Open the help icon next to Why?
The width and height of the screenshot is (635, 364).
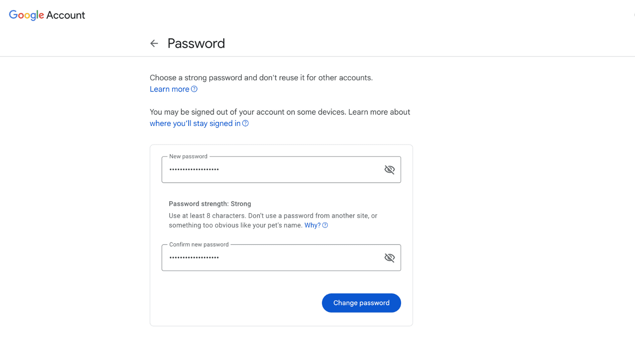point(325,225)
